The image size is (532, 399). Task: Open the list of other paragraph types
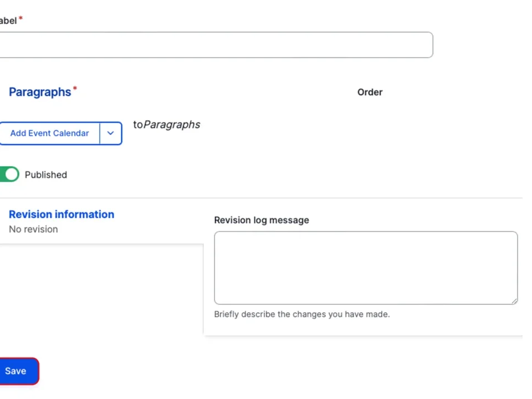click(110, 133)
